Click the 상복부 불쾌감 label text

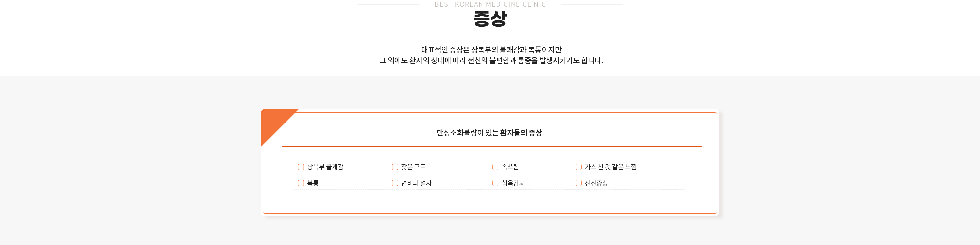coord(325,167)
